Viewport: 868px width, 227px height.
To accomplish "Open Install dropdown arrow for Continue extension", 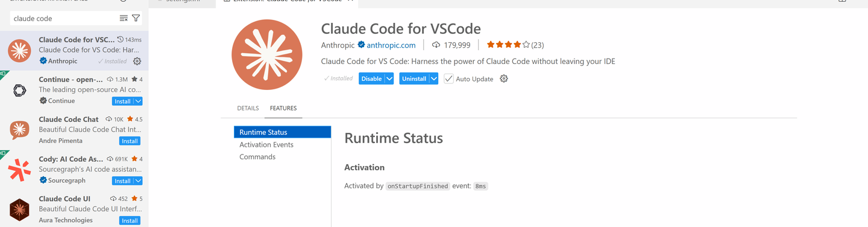I will pos(138,101).
